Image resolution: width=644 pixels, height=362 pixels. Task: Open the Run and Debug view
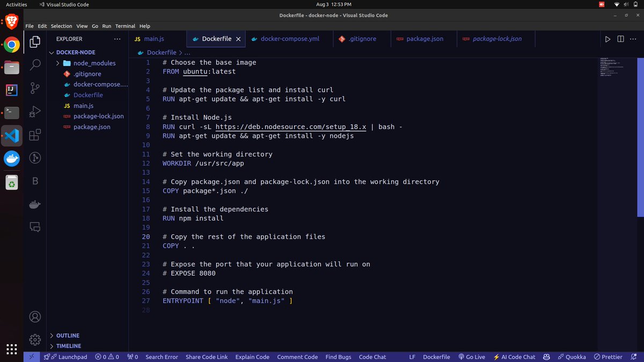(35, 112)
